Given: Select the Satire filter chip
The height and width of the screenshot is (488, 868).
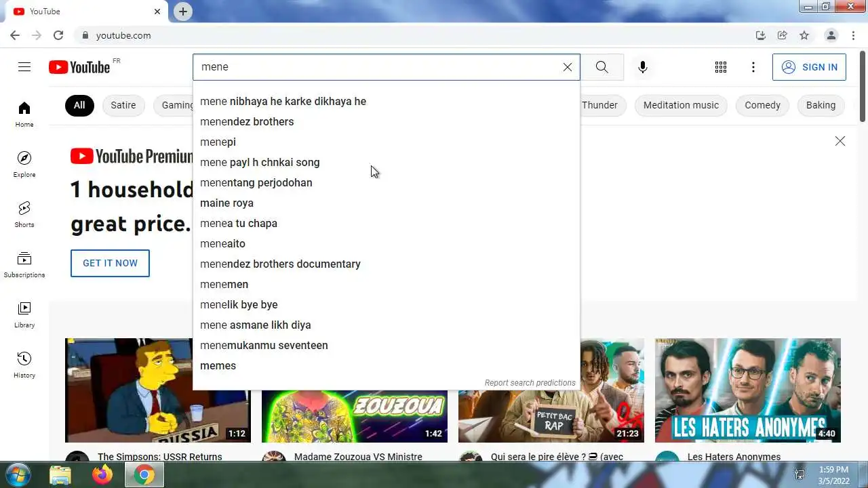Looking at the screenshot, I should 123,105.
